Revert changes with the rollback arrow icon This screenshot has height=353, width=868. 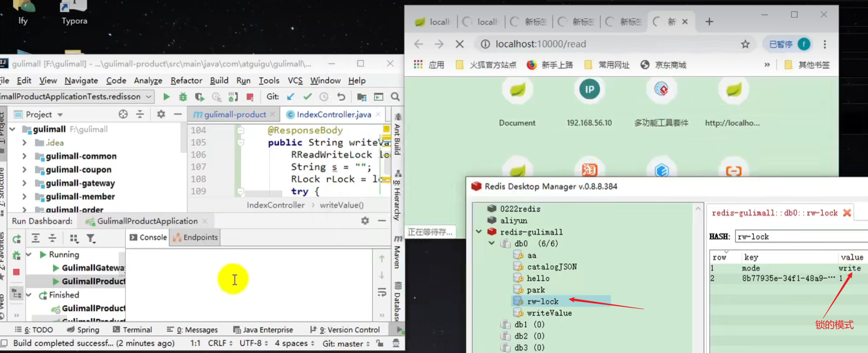point(341,96)
